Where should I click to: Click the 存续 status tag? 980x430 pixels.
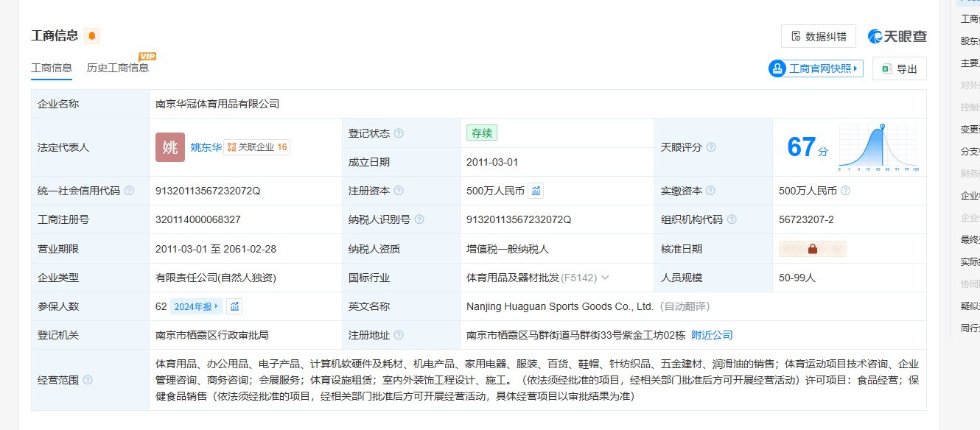pyautogui.click(x=482, y=133)
